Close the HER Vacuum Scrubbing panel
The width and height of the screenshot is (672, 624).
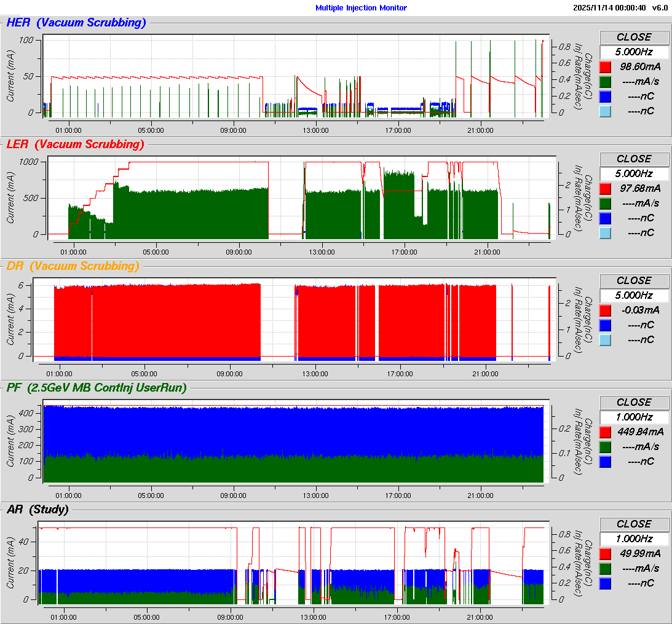pos(634,38)
